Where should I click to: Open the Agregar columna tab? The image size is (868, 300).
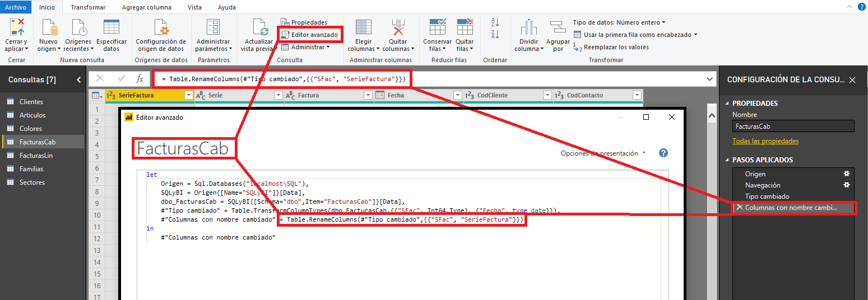147,7
